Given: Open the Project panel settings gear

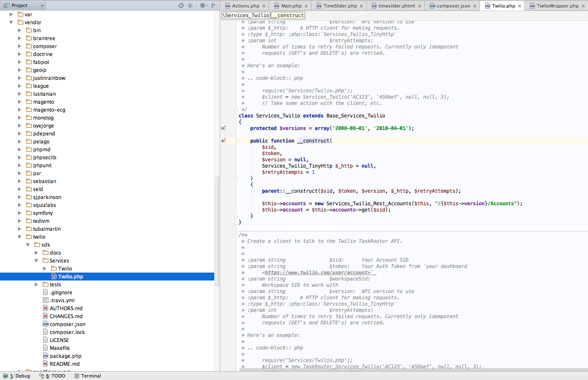Looking at the screenshot, I should [x=203, y=5].
